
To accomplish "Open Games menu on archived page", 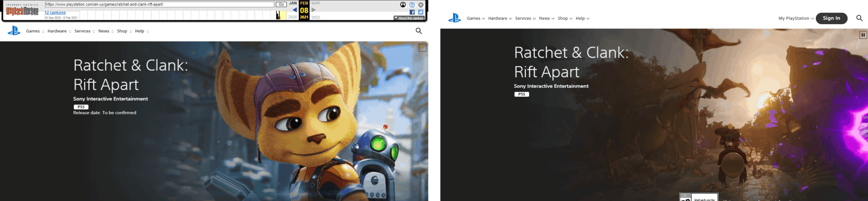I will 35,31.
